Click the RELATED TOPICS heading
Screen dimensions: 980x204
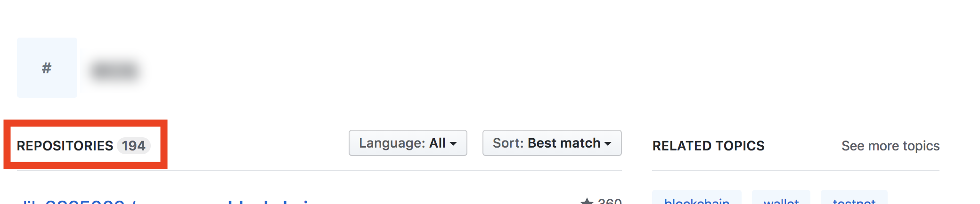pyautogui.click(x=708, y=146)
